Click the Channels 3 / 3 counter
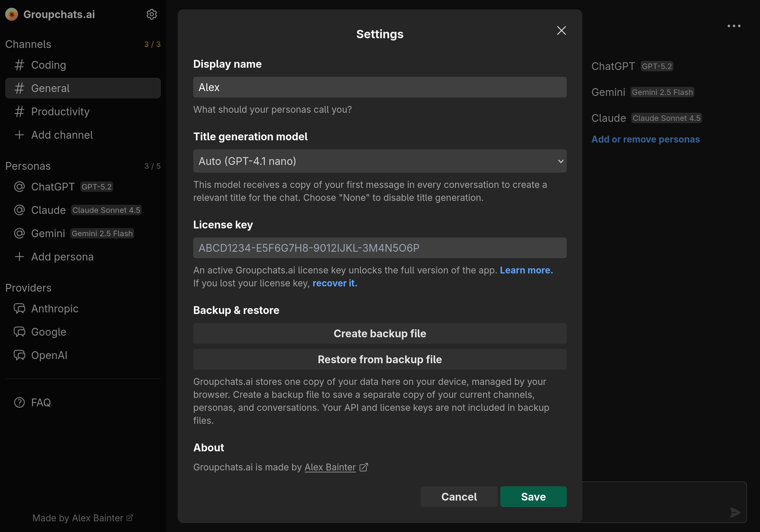 [x=152, y=44]
